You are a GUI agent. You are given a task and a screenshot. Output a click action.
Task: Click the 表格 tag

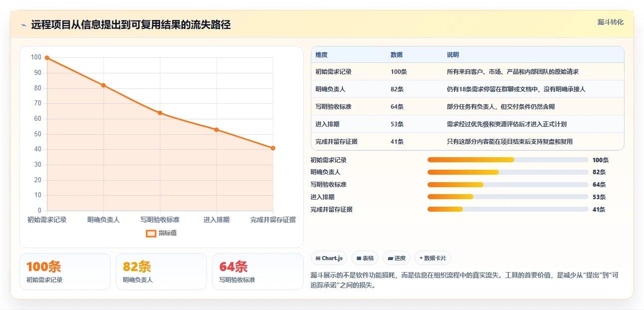click(365, 258)
